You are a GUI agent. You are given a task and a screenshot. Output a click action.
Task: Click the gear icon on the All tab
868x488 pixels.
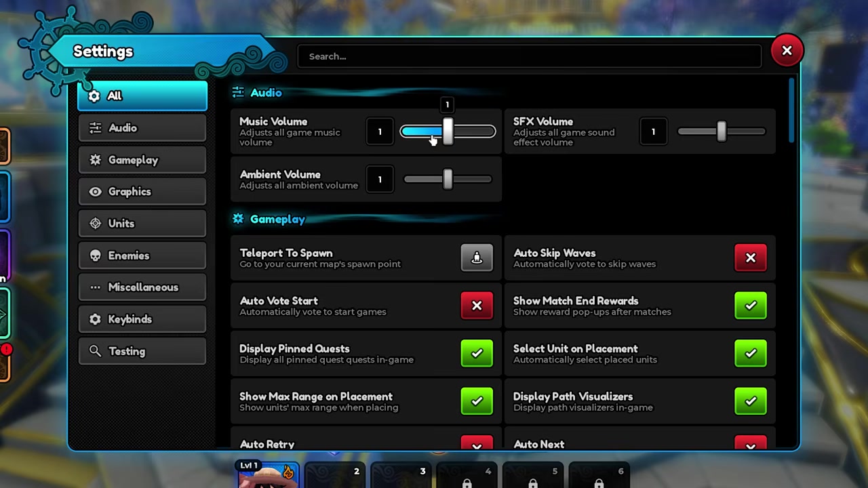click(x=94, y=96)
